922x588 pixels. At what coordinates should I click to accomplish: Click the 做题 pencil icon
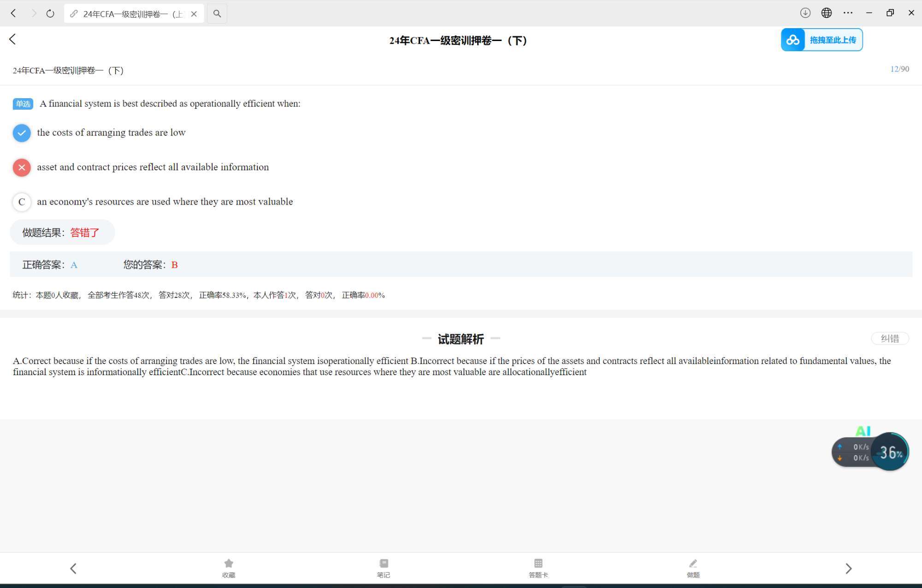(693, 567)
